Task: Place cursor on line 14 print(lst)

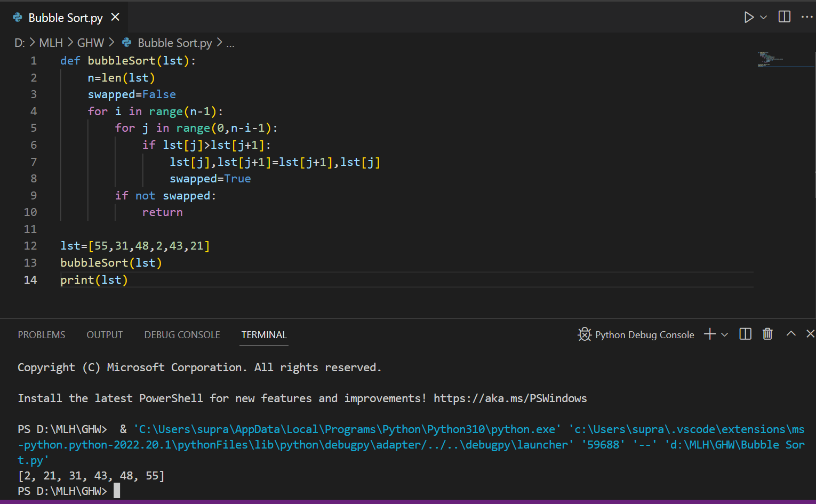Action: 94,280
